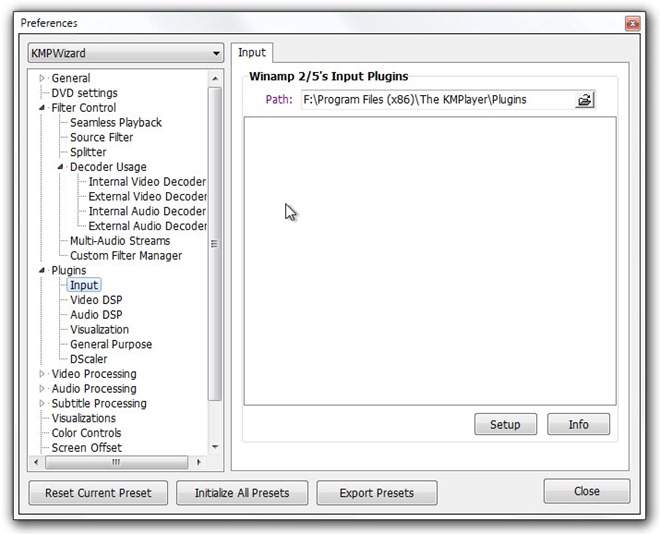This screenshot has height=534, width=660.
Task: Select DVD settings in the tree
Action: coord(85,93)
